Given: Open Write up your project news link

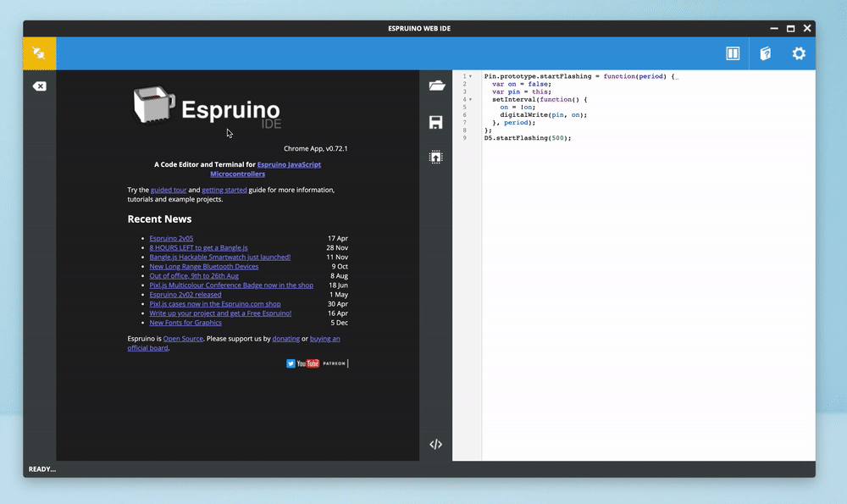Looking at the screenshot, I should click(220, 313).
